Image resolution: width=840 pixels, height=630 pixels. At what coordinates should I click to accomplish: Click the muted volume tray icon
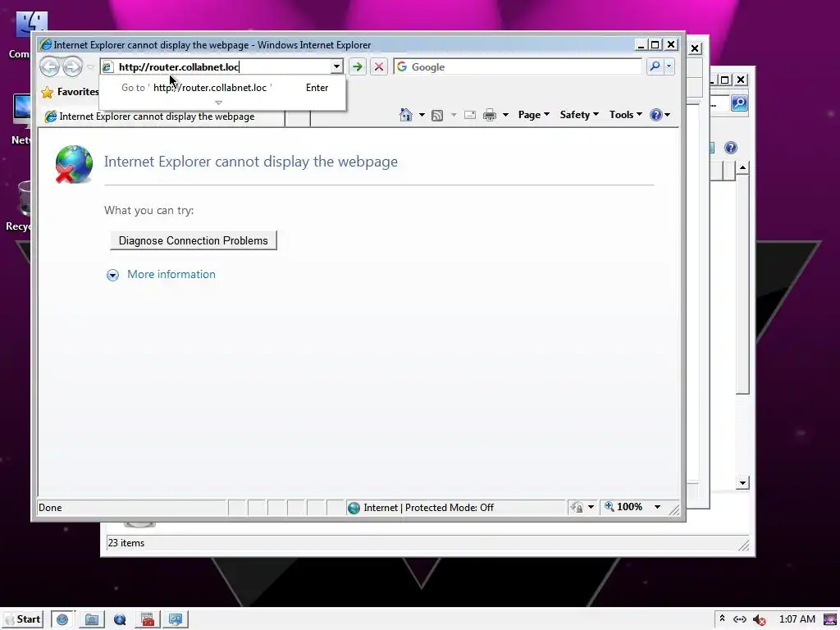click(x=759, y=620)
